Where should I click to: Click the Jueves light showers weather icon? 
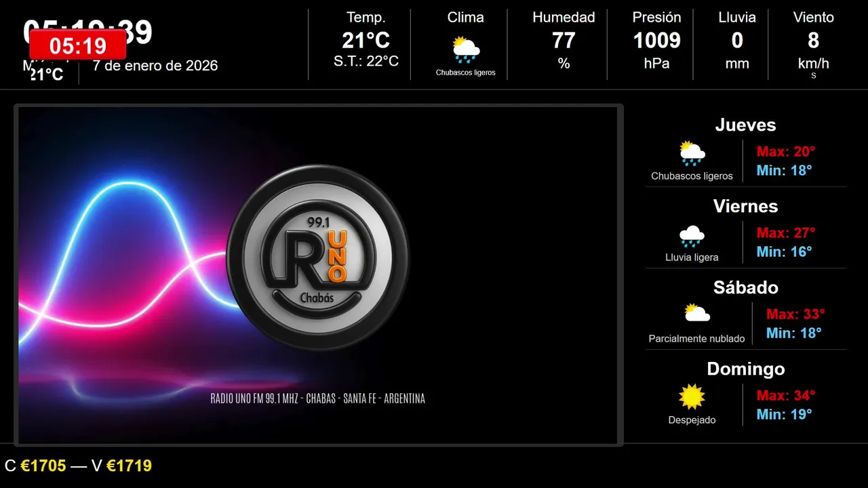coord(692,154)
